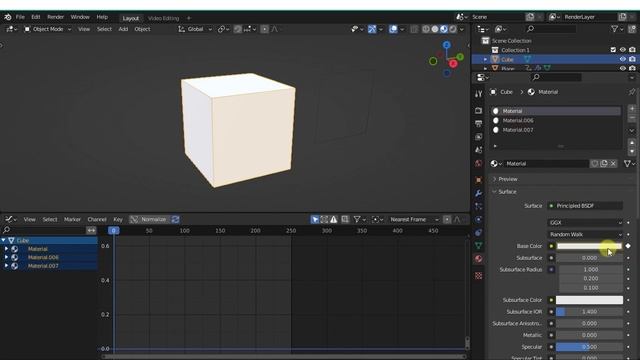Open the Object Constraints properties tab
The width and height of the screenshot is (640, 360).
click(478, 232)
